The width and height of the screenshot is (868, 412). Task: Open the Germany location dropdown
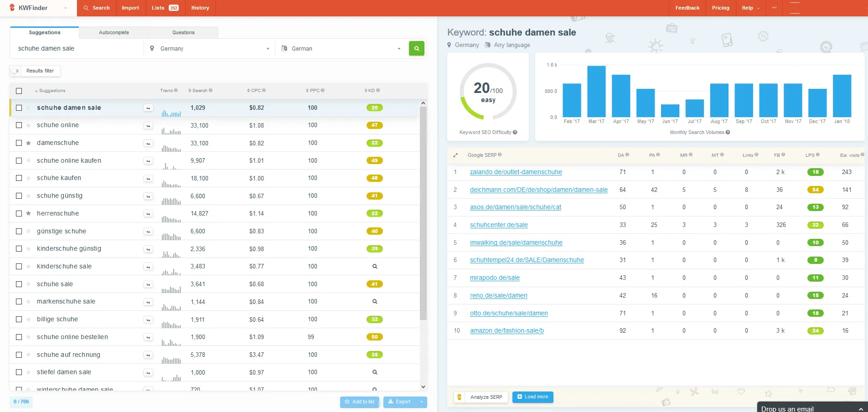(x=210, y=49)
